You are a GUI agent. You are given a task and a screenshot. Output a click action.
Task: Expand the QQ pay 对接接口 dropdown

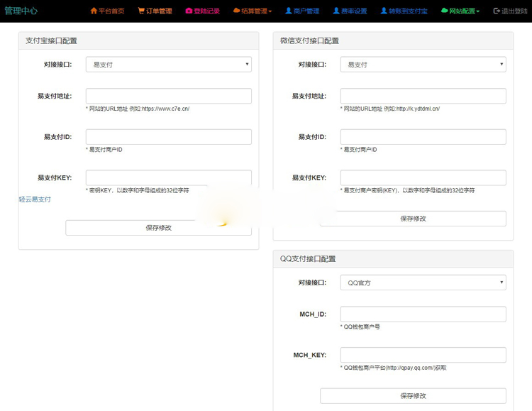pos(423,283)
